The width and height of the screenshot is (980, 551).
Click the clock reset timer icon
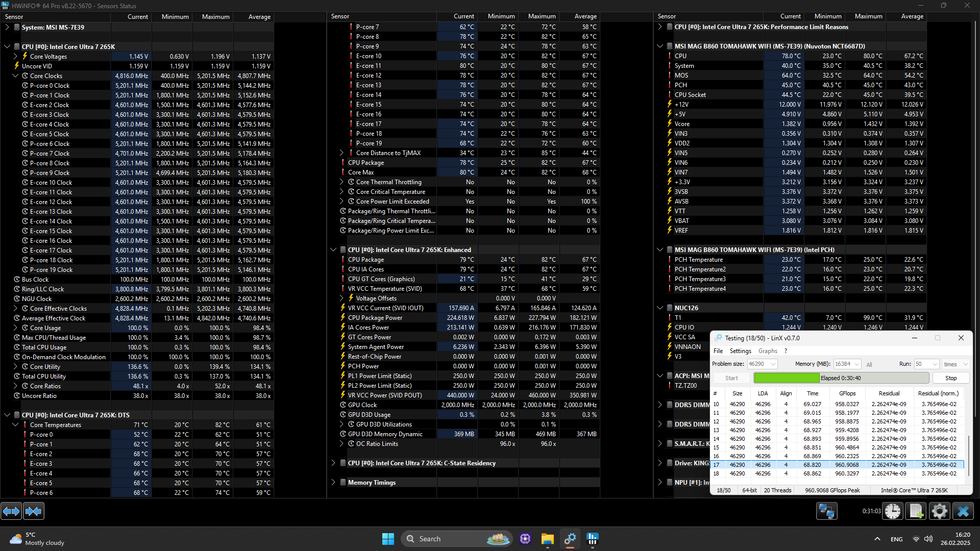tap(893, 511)
